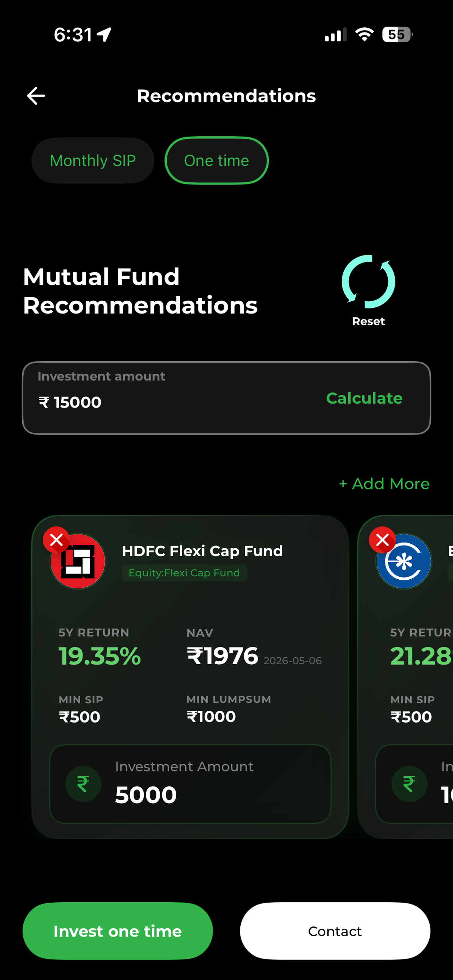
Task: Tap the back arrow icon
Action: coord(36,96)
